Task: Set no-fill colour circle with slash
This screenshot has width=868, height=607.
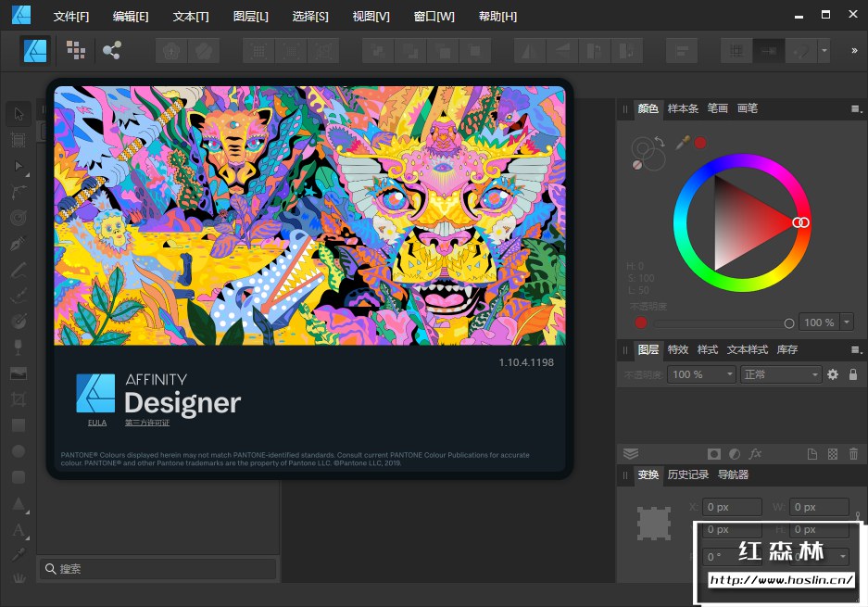Action: pyautogui.click(x=637, y=164)
